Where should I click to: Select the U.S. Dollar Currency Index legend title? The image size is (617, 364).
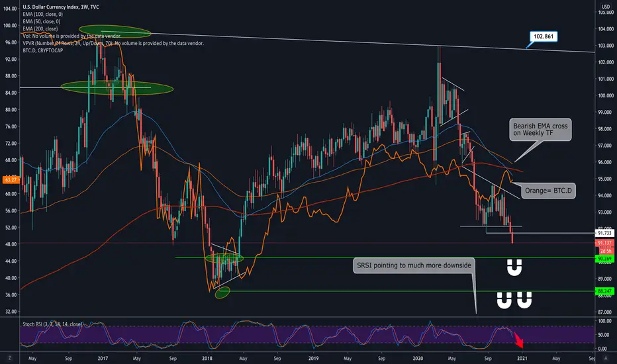(x=61, y=7)
